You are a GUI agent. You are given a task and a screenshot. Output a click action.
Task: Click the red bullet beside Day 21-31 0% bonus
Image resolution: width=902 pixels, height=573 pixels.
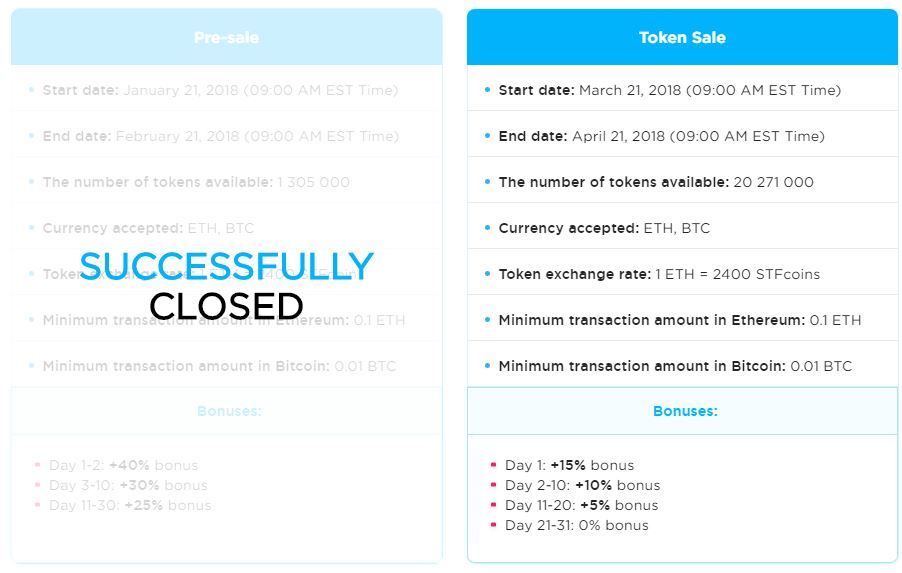point(494,525)
